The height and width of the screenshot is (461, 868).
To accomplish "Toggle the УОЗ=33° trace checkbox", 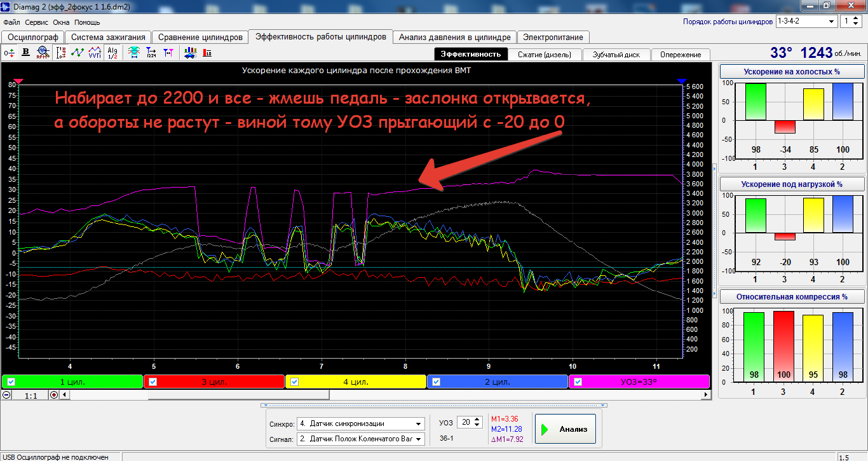I will pyautogui.click(x=578, y=382).
